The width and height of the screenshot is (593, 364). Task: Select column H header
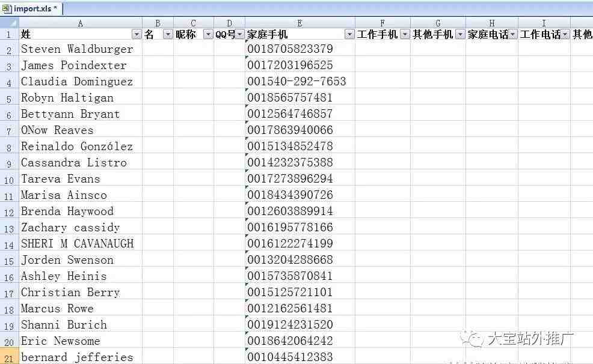[x=491, y=23]
